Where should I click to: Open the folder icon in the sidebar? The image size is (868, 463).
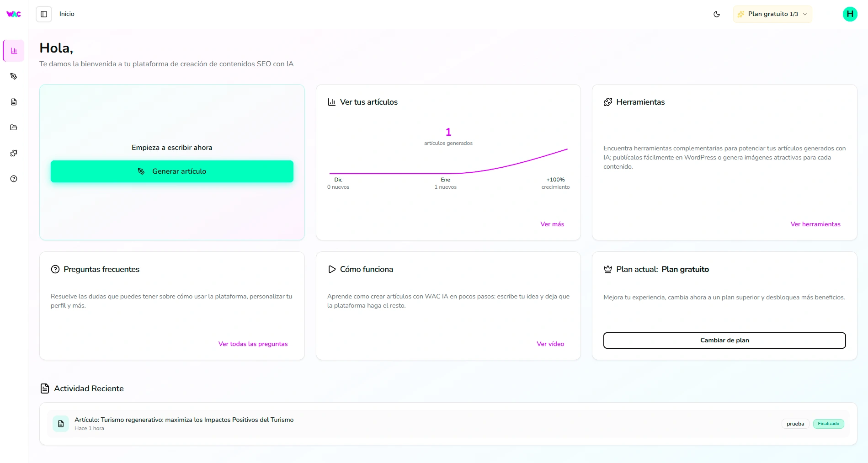[x=14, y=128]
